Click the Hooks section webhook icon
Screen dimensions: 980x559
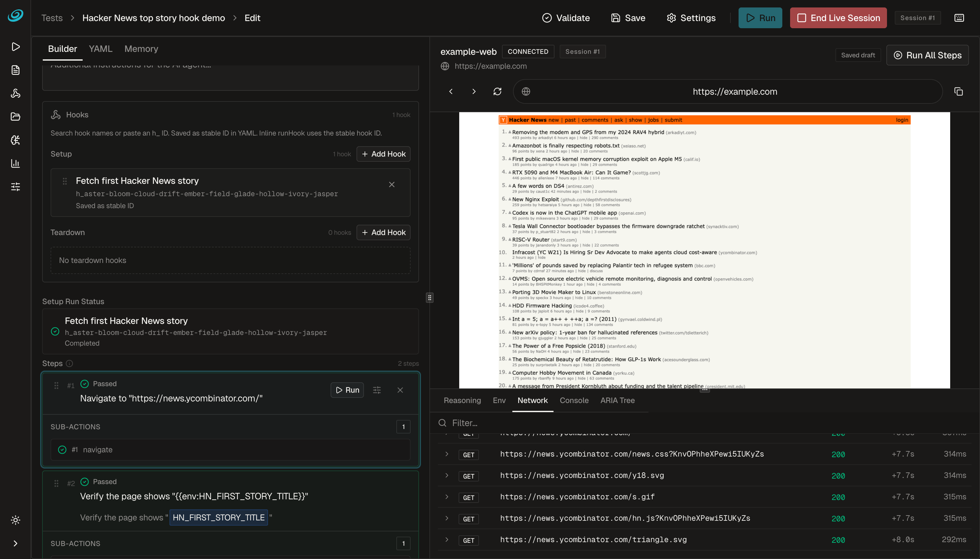tap(56, 115)
